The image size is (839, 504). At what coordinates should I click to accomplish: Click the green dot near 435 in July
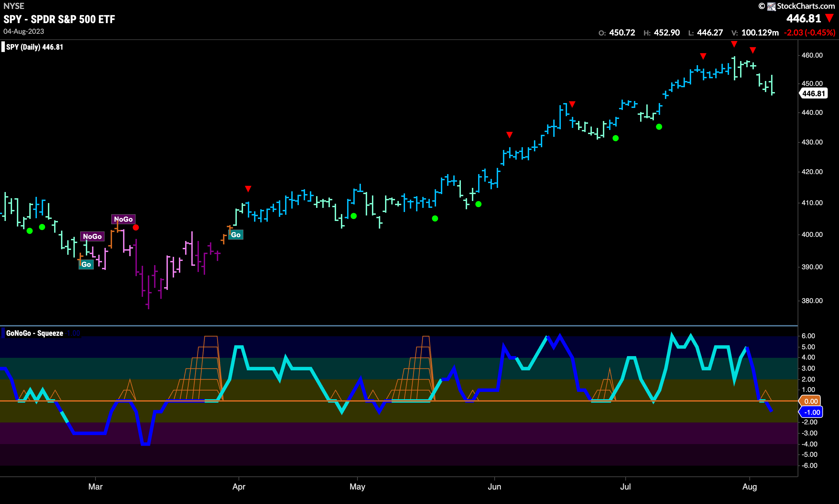click(659, 127)
